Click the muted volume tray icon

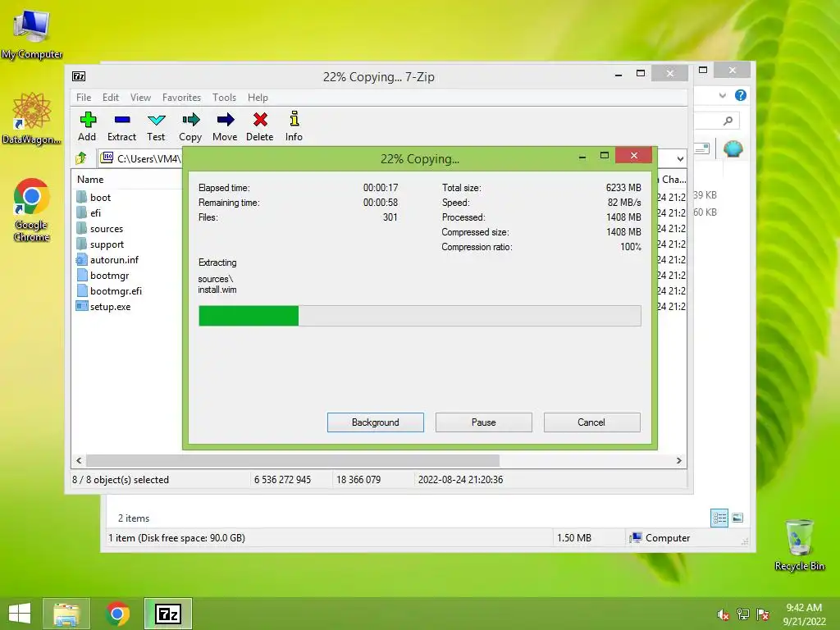(723, 615)
